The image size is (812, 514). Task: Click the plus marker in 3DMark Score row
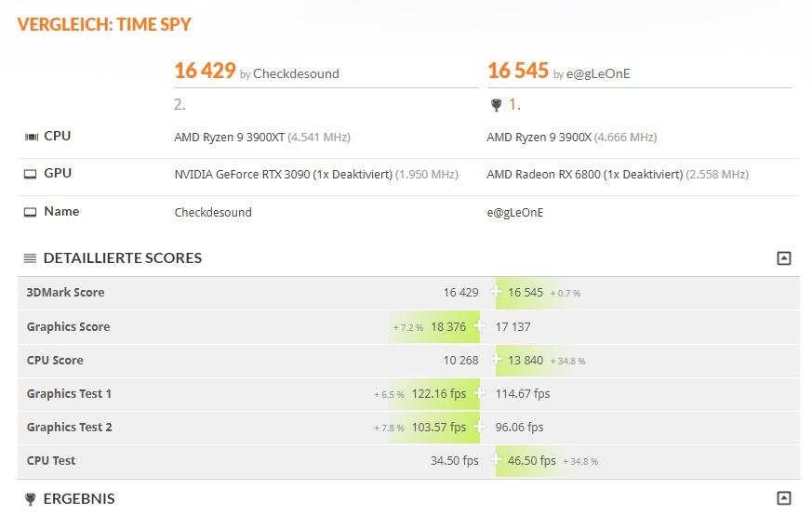tap(496, 291)
